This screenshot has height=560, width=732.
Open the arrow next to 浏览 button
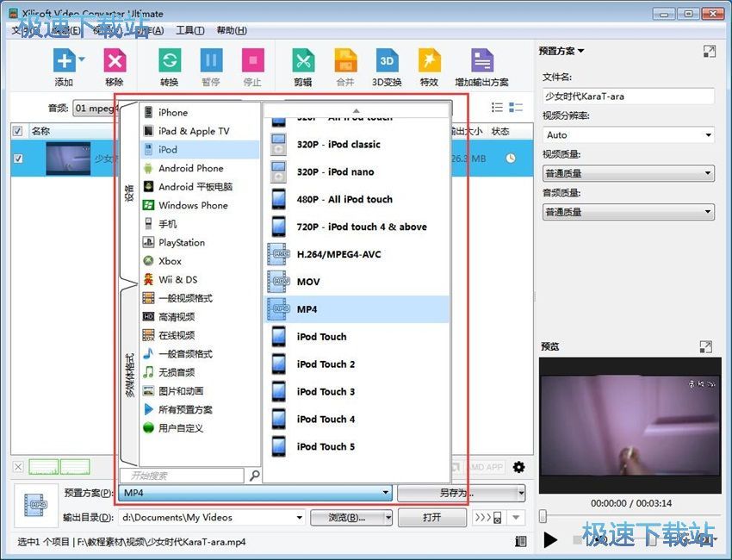[388, 518]
